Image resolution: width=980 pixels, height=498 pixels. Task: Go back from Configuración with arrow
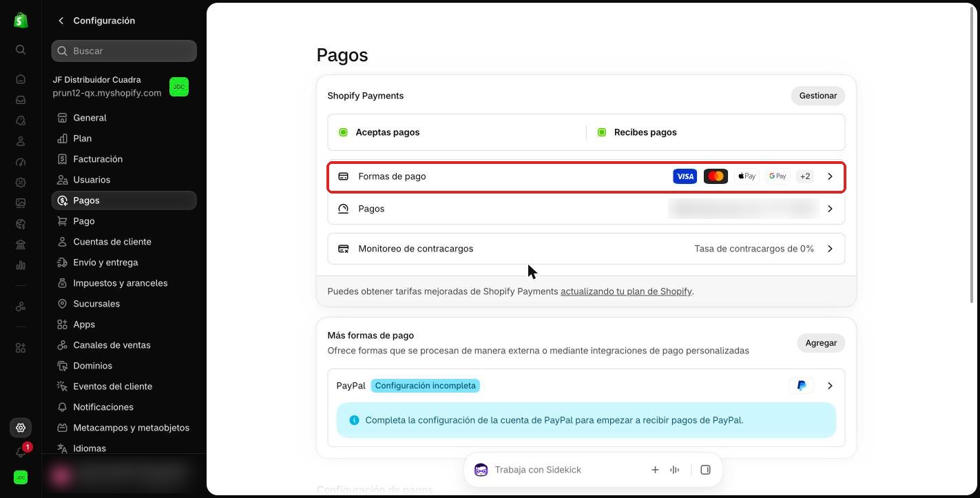pyautogui.click(x=61, y=21)
